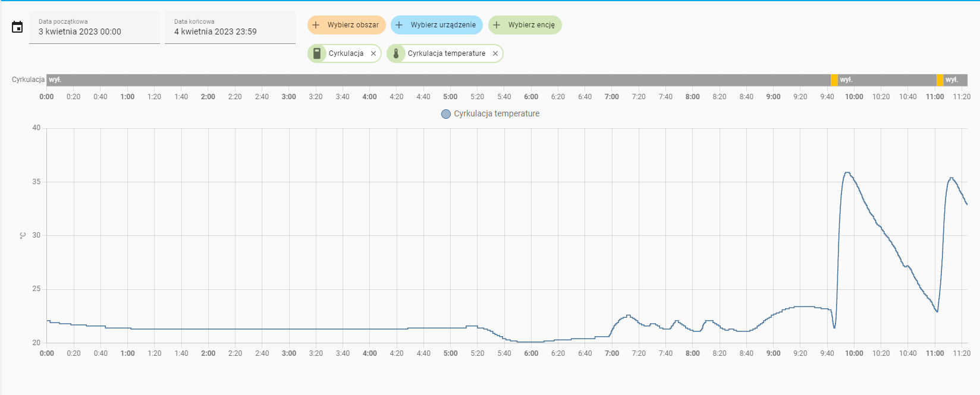Click the blue legend color dot
Viewport: 980px width, 395px height.
click(446, 114)
